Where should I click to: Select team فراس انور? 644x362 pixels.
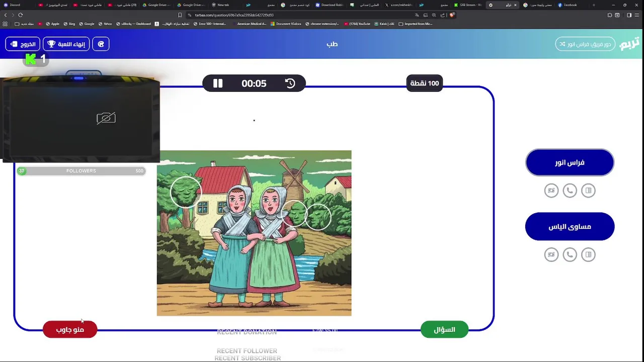[x=570, y=162]
